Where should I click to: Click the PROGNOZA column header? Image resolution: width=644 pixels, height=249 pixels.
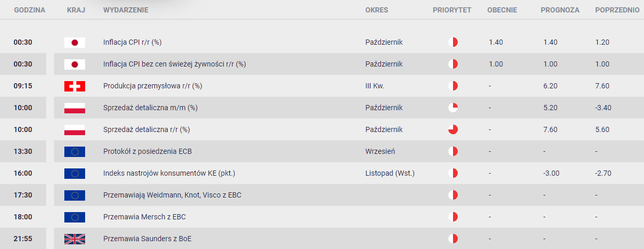click(x=560, y=10)
